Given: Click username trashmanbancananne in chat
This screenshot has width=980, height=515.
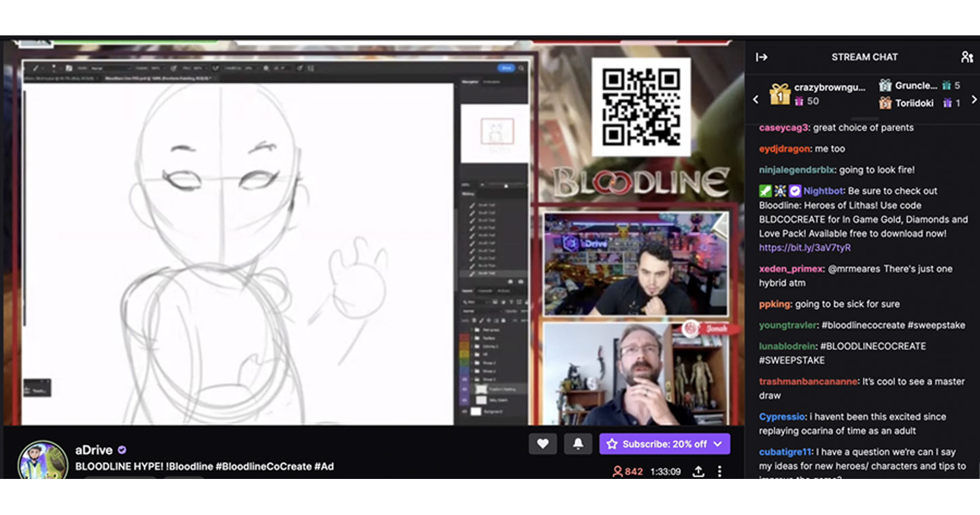Looking at the screenshot, I should [808, 382].
